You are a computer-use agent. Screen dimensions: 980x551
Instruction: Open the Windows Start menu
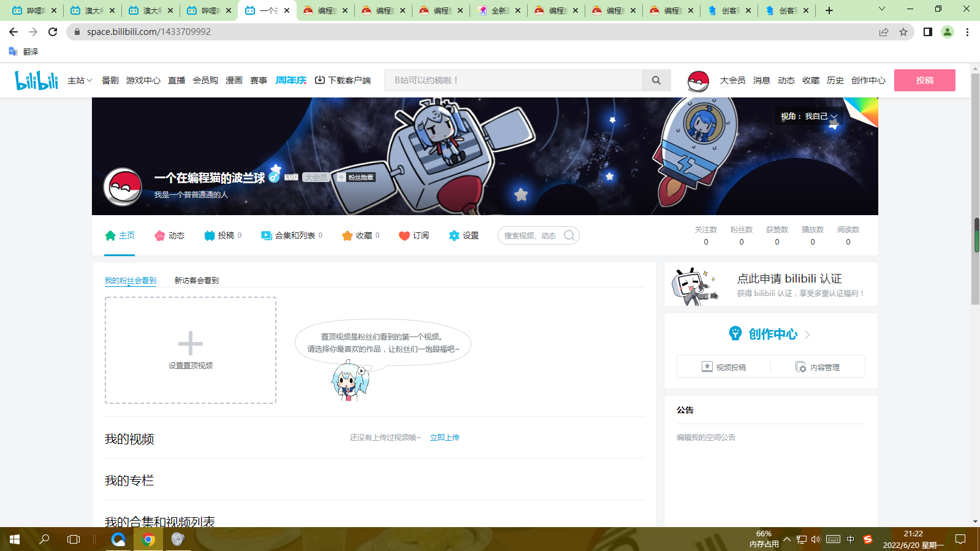[15, 539]
